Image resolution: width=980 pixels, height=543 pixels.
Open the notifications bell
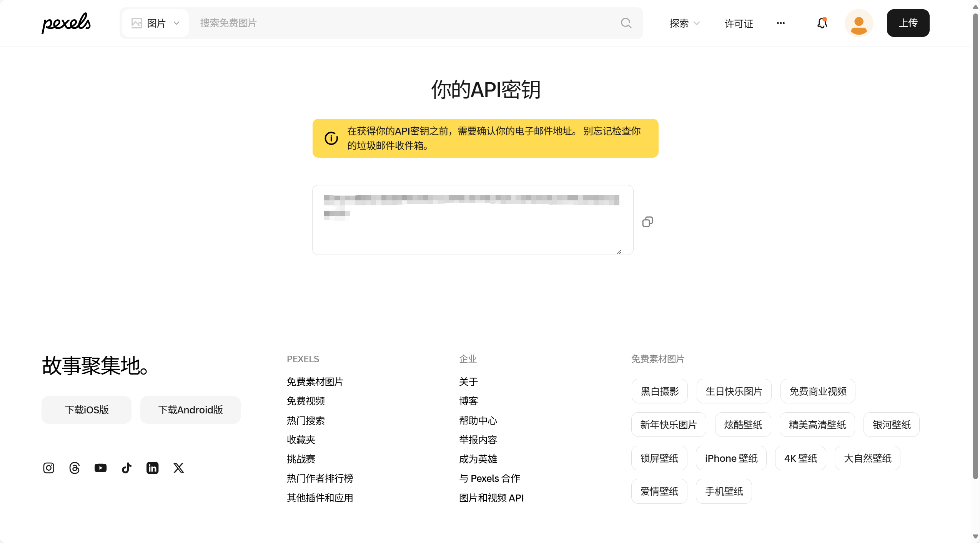pos(822,23)
